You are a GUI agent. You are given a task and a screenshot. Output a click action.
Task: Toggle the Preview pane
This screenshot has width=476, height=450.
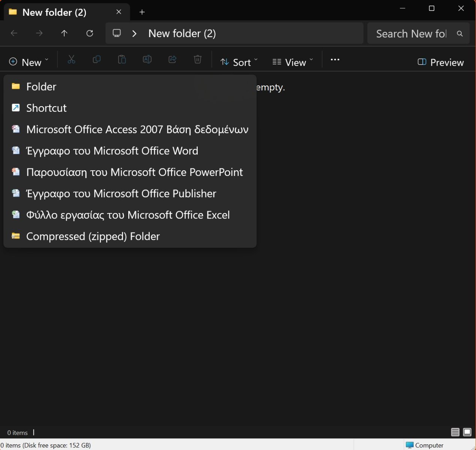click(x=441, y=62)
